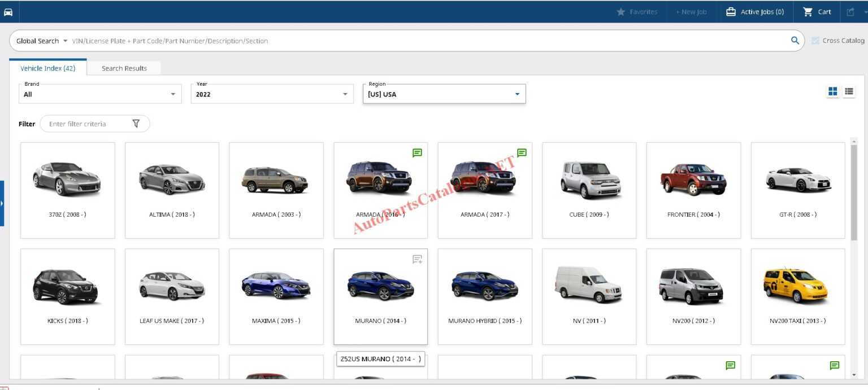Viewport: 868px width, 390px height.
Task: Click the filter funnel icon
Action: pyautogui.click(x=136, y=124)
